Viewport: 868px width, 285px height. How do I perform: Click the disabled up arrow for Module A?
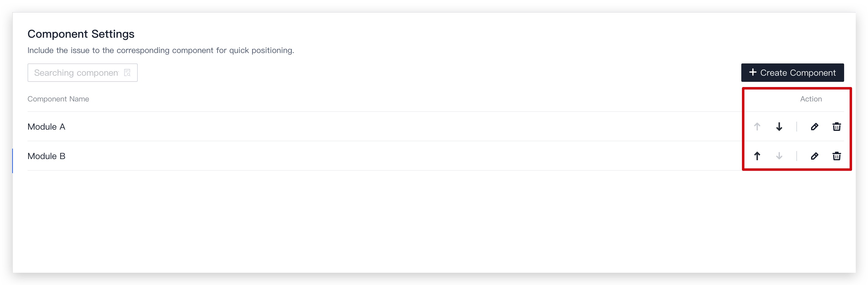[757, 127]
